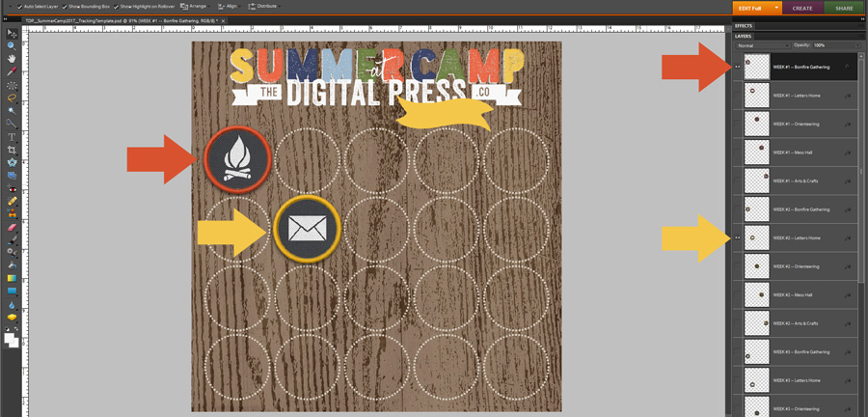Select the Paint Bucket tool
868x417 pixels.
click(x=12, y=265)
